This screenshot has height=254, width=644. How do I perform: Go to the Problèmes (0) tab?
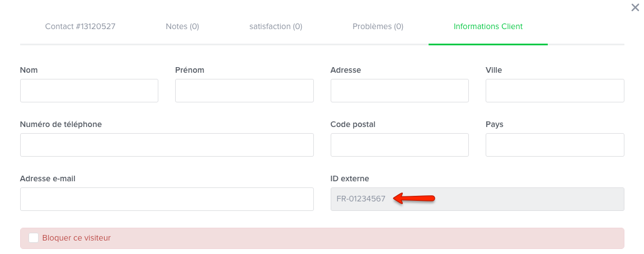click(378, 27)
